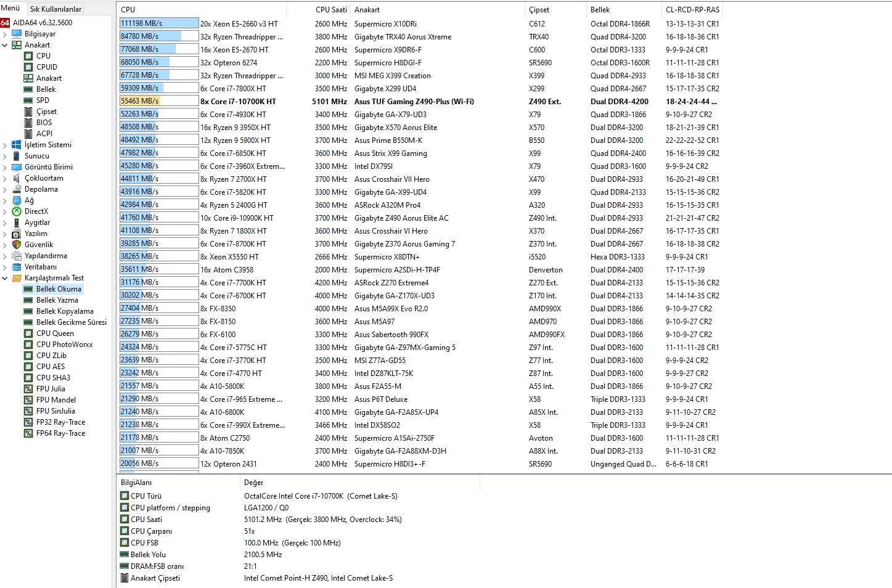Screen dimensions: 892x588
Task: Click the Değer column header
Action: point(360,483)
